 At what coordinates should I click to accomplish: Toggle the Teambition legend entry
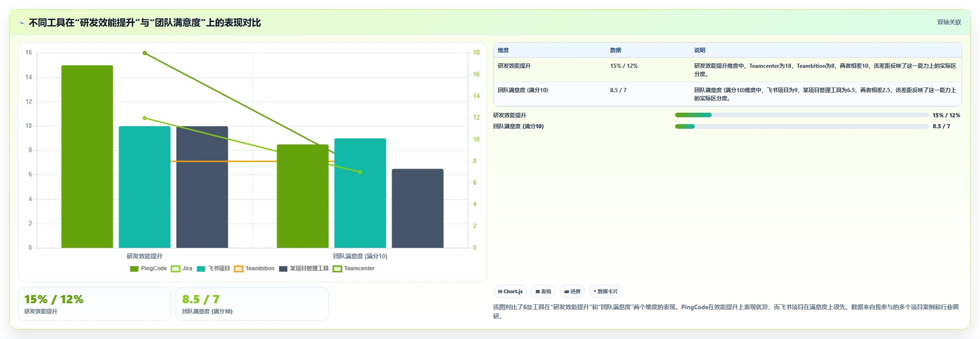[x=254, y=268]
